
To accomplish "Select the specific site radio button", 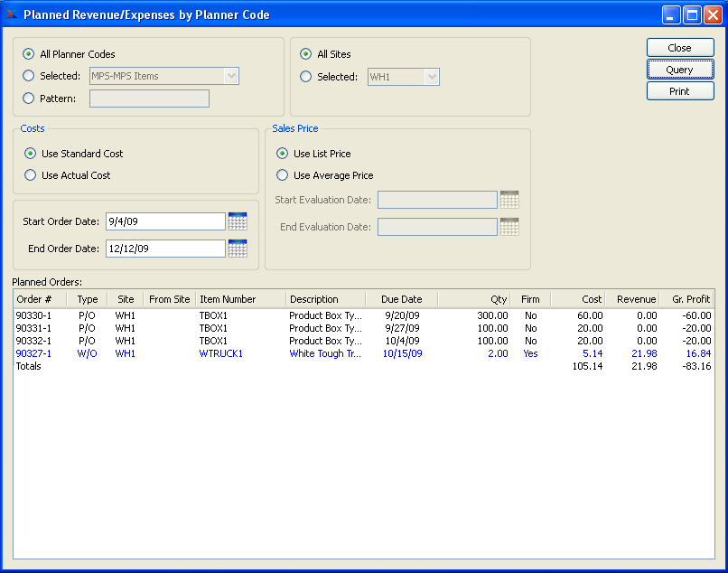I will pos(306,77).
